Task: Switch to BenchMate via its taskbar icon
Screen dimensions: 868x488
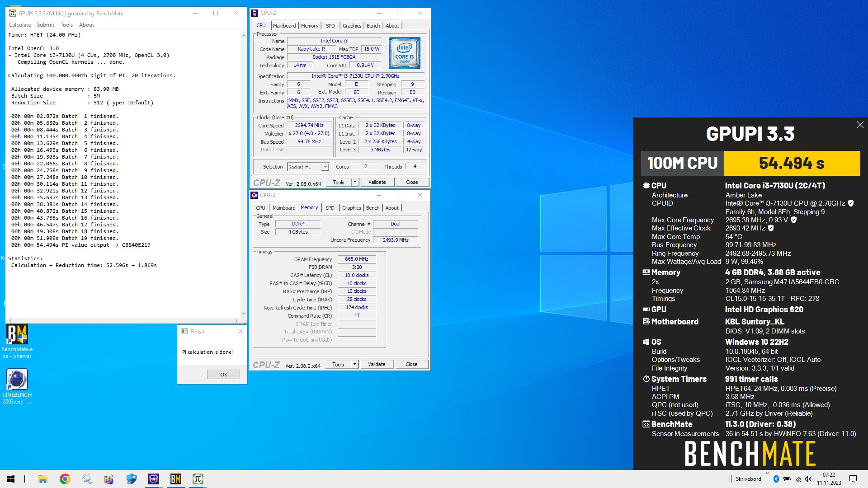Action: 175,479
